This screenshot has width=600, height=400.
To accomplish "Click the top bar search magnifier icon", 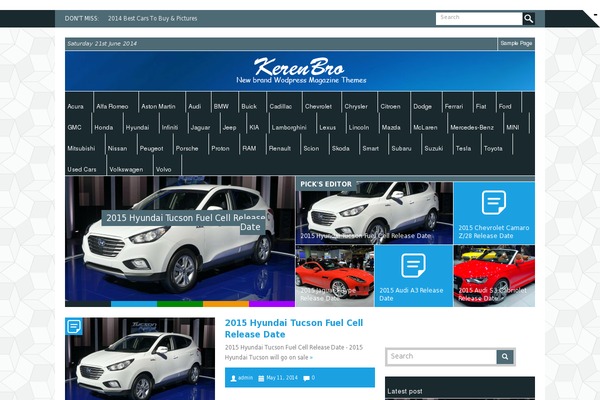I will [x=528, y=18].
